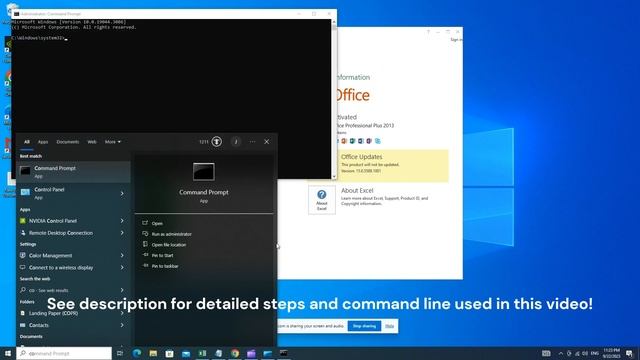Click the Command Prompt window scrollbar down arrow
Screen dimensions: 640x360
tap(334, 177)
